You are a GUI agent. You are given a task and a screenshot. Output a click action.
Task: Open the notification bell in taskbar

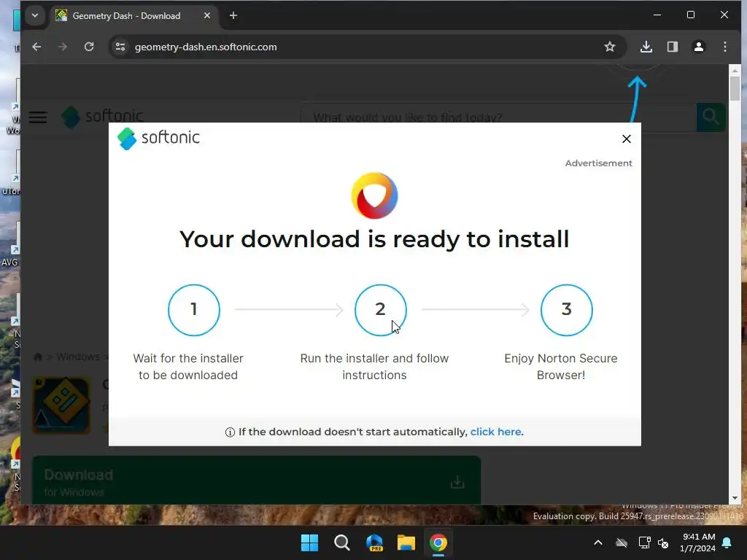pyautogui.click(x=727, y=542)
